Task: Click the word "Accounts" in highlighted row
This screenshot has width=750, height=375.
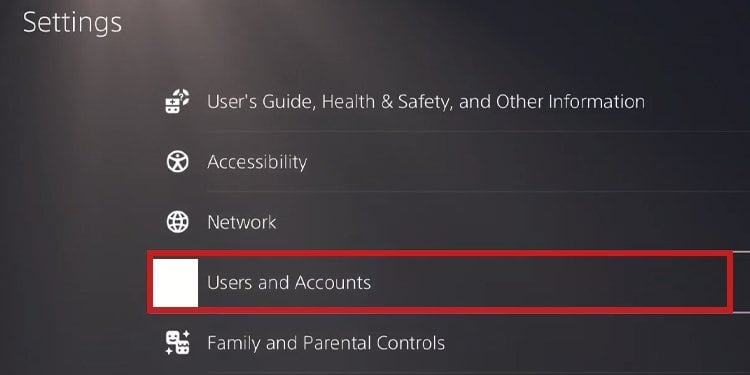Action: click(333, 283)
